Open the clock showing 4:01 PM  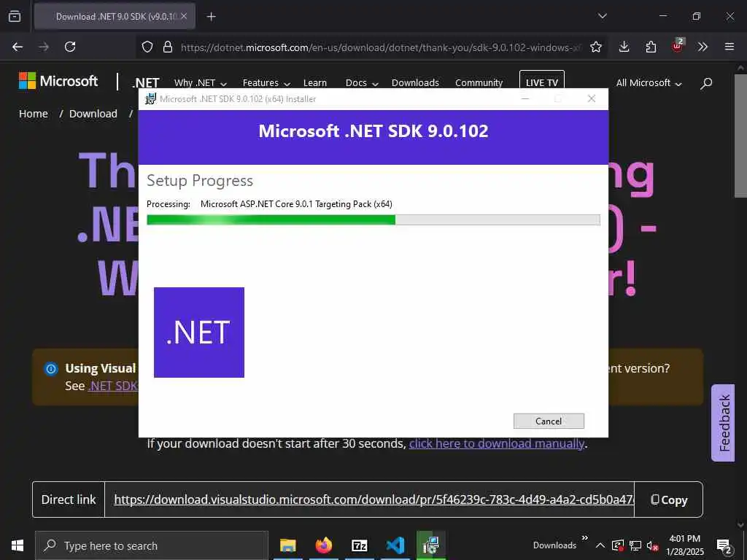[684, 545]
